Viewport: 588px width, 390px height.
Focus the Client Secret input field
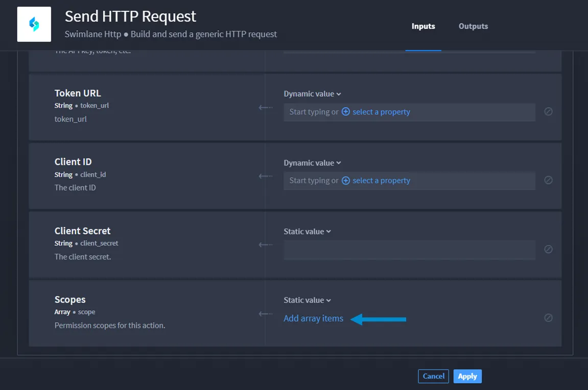point(409,250)
